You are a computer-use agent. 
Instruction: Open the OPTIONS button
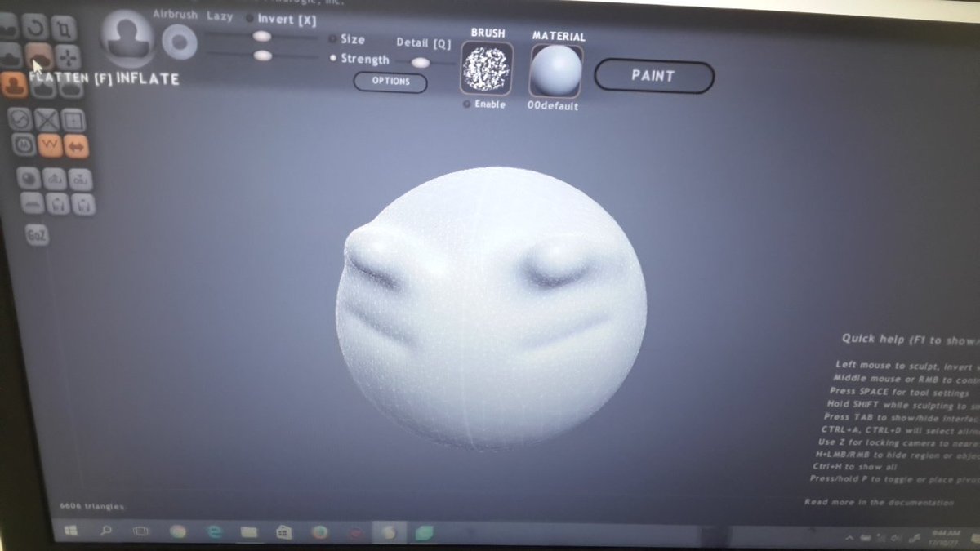(x=390, y=82)
